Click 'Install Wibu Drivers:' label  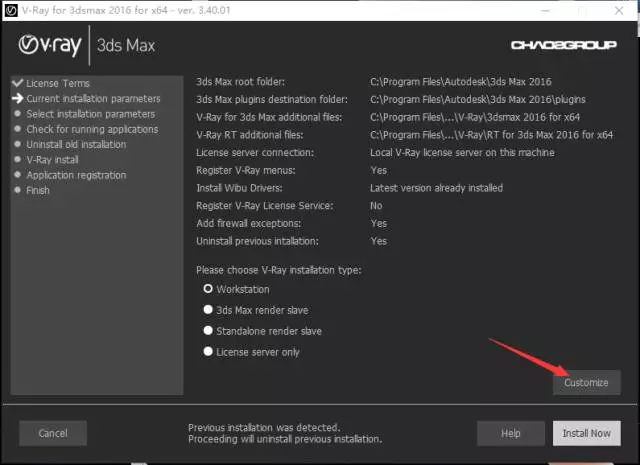pyautogui.click(x=239, y=188)
